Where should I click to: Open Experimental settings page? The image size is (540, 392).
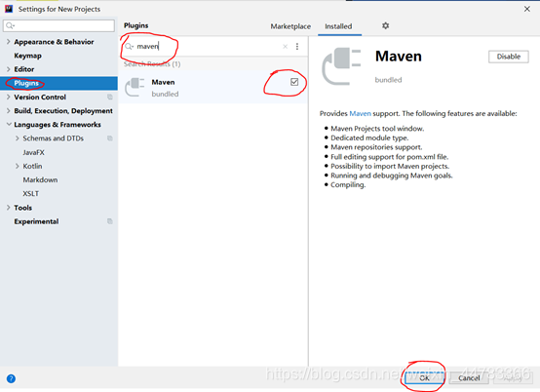pyautogui.click(x=36, y=221)
